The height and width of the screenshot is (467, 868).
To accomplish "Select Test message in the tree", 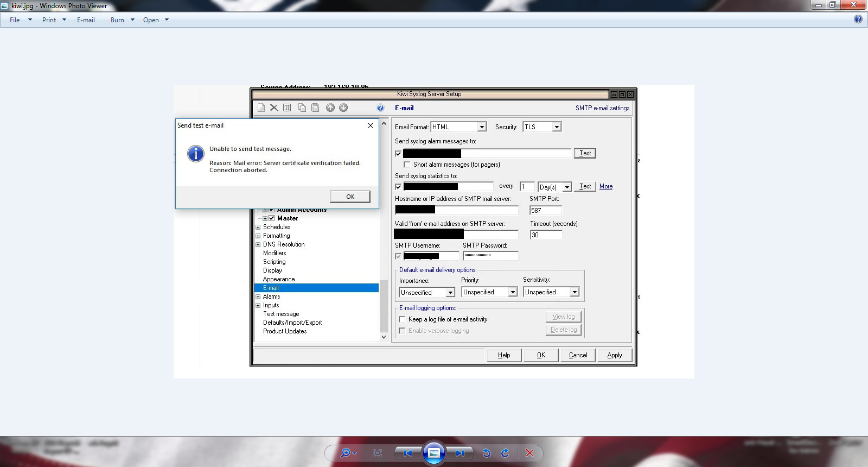I will point(281,314).
